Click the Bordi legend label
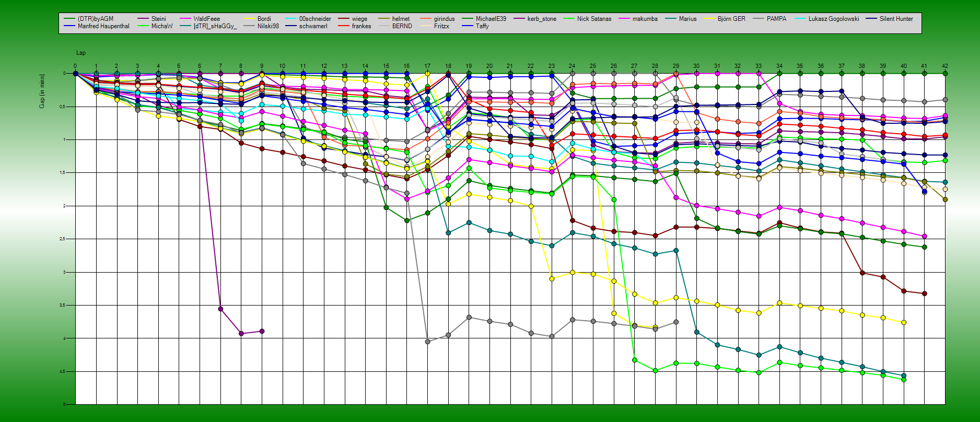This screenshot has height=422, width=980. coord(264,19)
